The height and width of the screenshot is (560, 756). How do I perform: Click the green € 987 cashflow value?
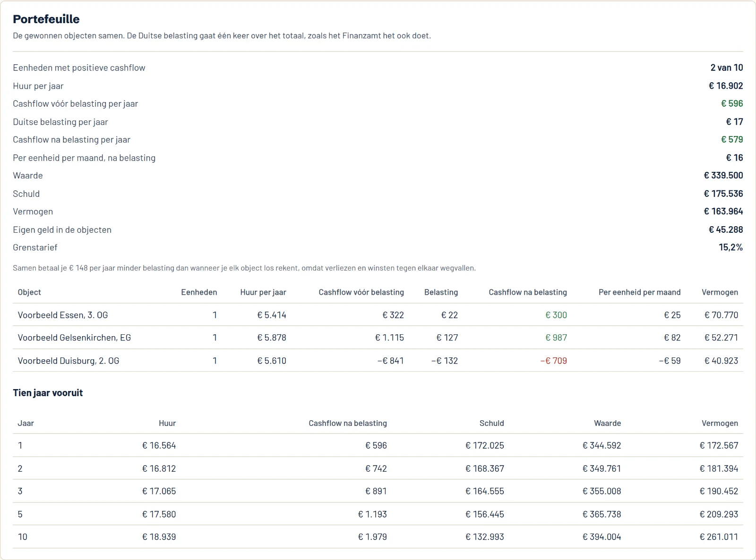pos(556,338)
